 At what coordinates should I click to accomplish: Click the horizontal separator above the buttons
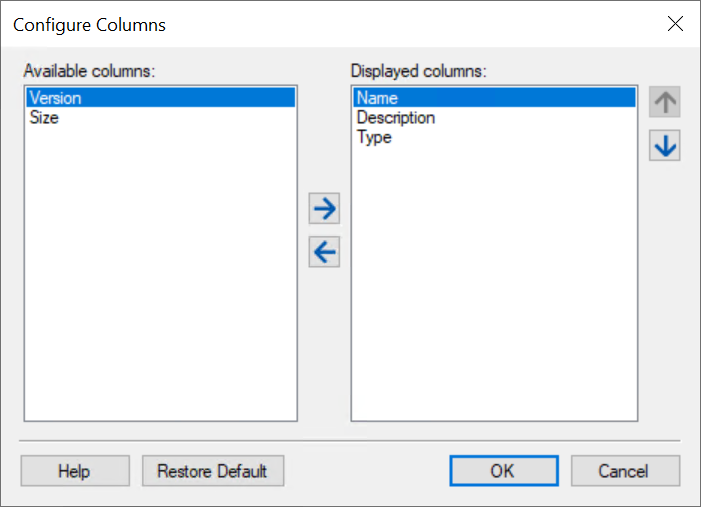coord(350,440)
